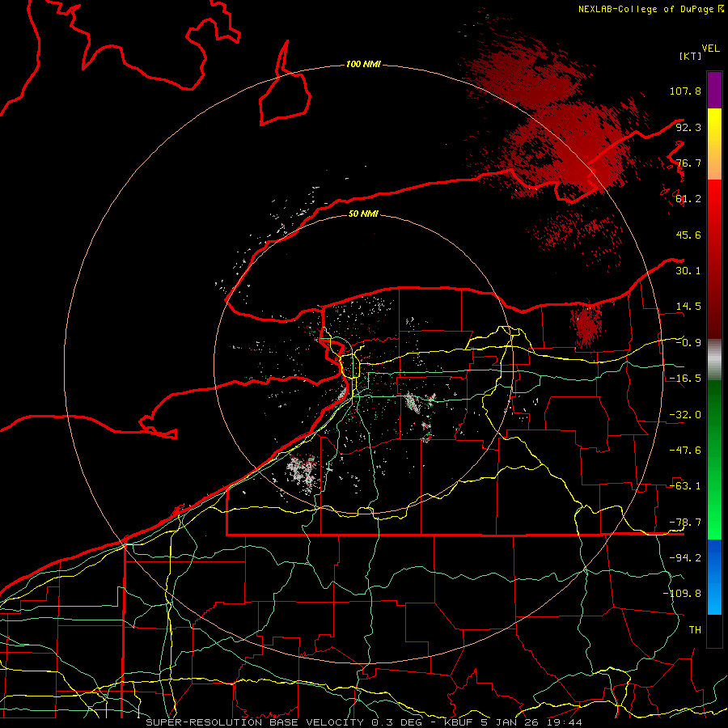
Task: Select the -63.1 legend value
Action: coord(685,486)
